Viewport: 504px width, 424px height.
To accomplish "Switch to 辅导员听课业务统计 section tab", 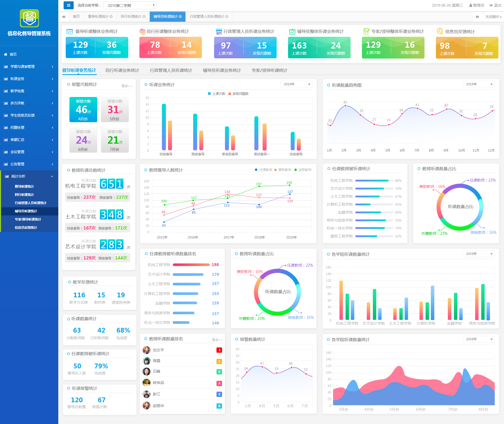I will coord(222,70).
